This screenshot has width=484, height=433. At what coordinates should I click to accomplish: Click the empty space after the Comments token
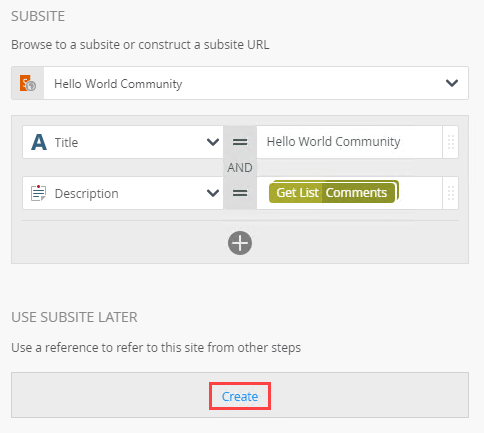point(420,193)
